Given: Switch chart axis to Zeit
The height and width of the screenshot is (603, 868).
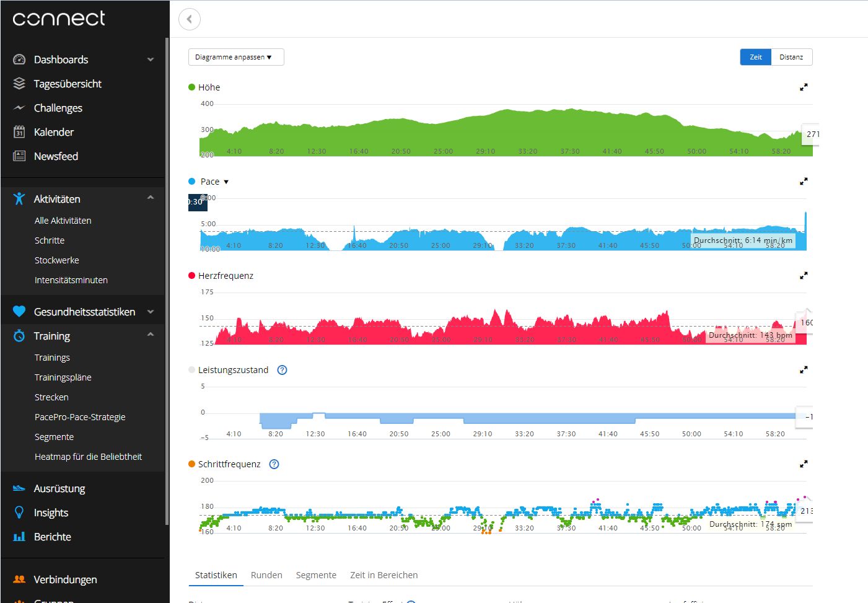Looking at the screenshot, I should (755, 57).
